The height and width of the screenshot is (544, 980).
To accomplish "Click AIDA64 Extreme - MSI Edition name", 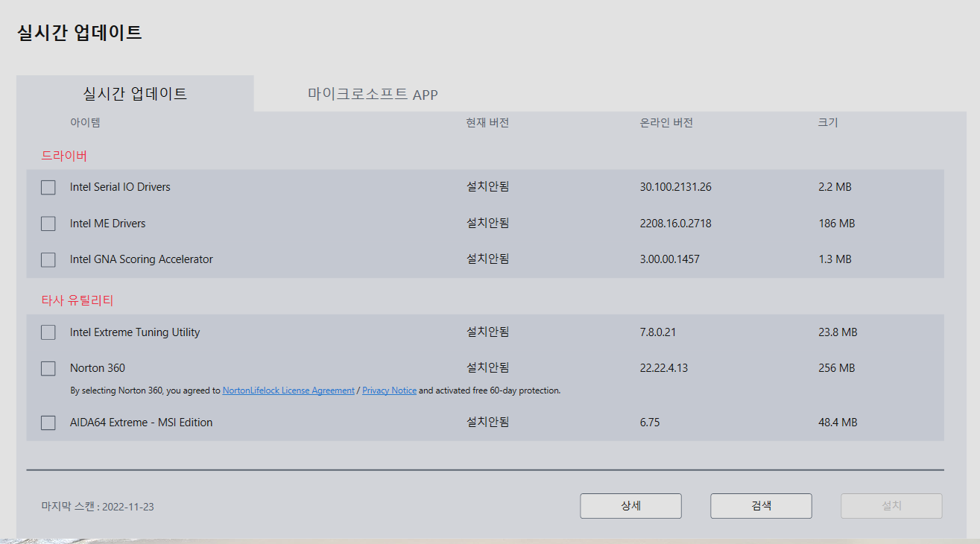I will (x=142, y=423).
